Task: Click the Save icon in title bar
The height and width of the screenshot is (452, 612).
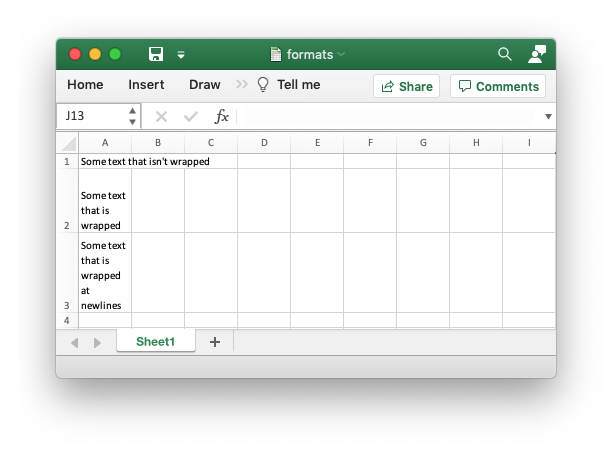Action: [x=156, y=54]
